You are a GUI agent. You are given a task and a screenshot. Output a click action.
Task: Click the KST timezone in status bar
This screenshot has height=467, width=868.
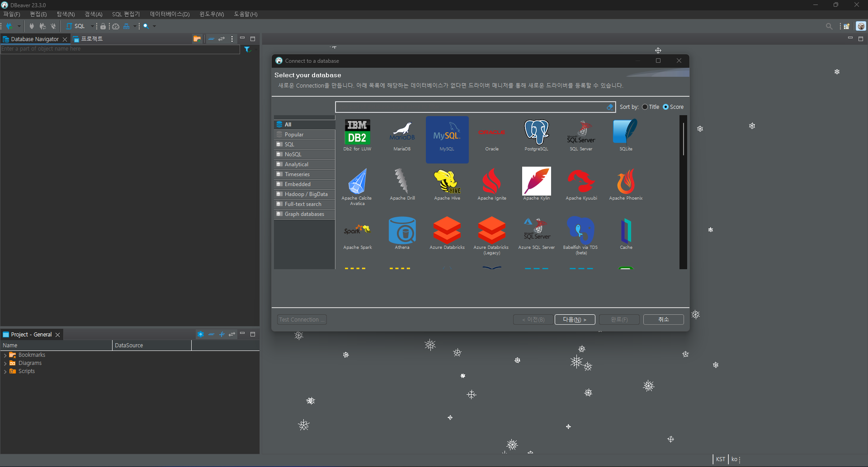click(720, 459)
